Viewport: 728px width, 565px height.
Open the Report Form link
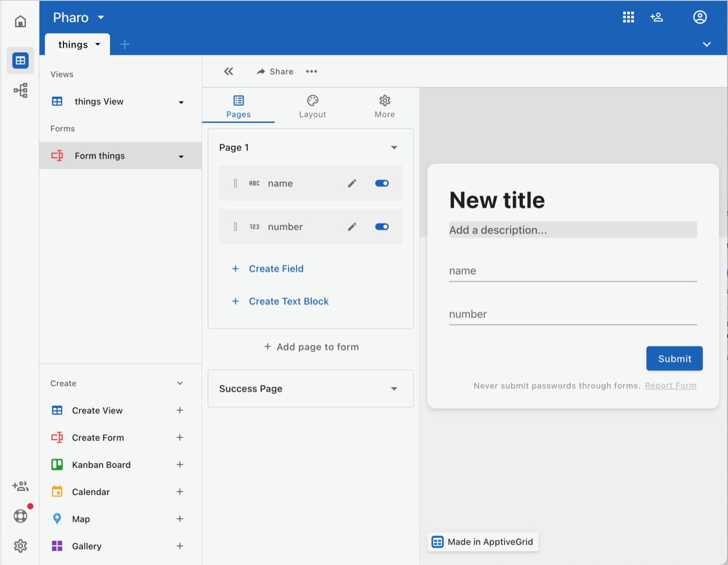(x=670, y=386)
